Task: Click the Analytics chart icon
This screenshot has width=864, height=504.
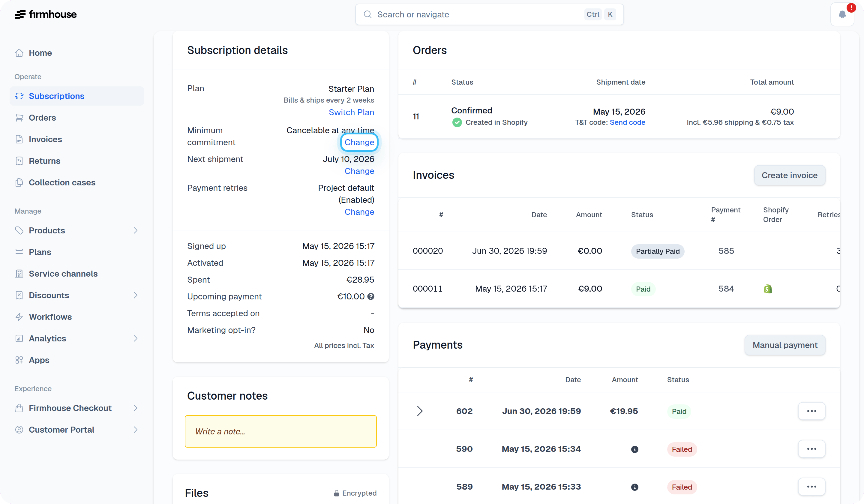Action: point(19,338)
